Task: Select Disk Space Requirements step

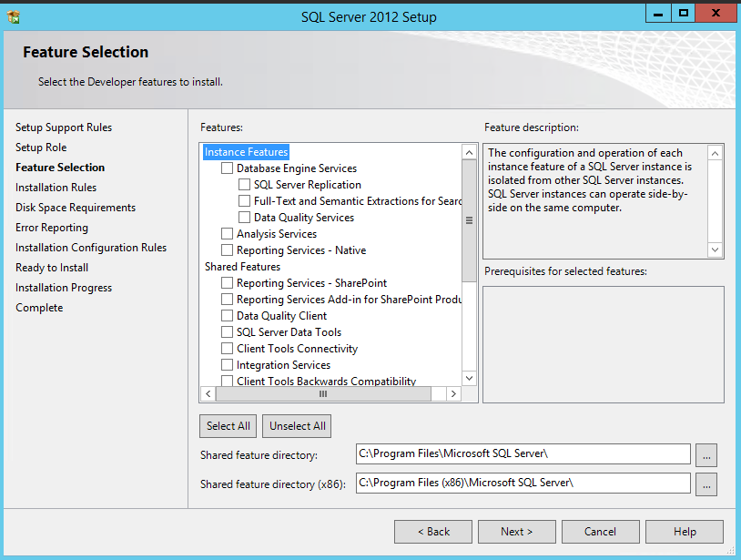Action: [76, 208]
